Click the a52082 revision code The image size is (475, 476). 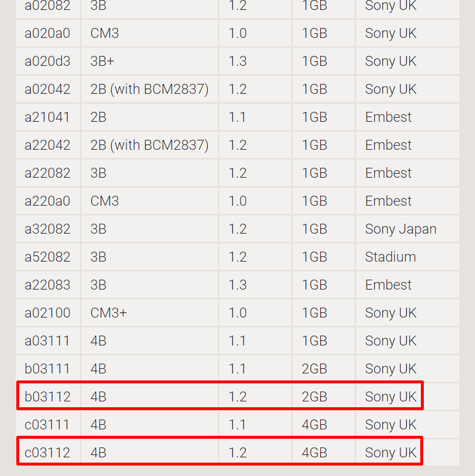point(47,257)
